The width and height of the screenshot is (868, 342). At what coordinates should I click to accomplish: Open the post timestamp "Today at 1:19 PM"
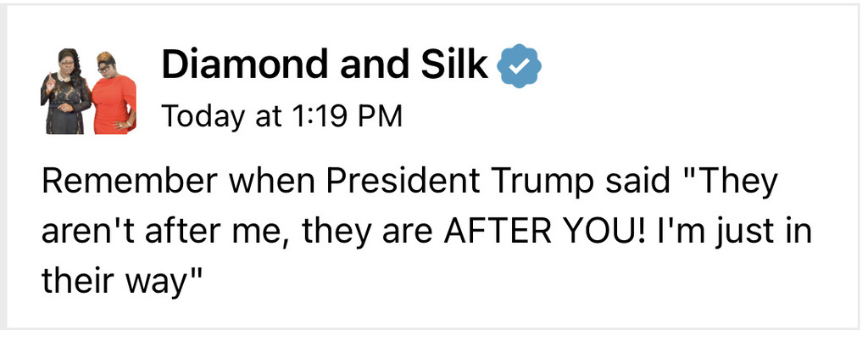pyautogui.click(x=281, y=116)
